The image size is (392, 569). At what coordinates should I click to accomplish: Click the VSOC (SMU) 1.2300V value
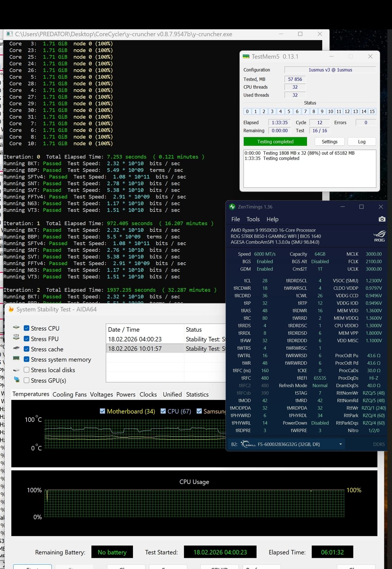coord(374,280)
